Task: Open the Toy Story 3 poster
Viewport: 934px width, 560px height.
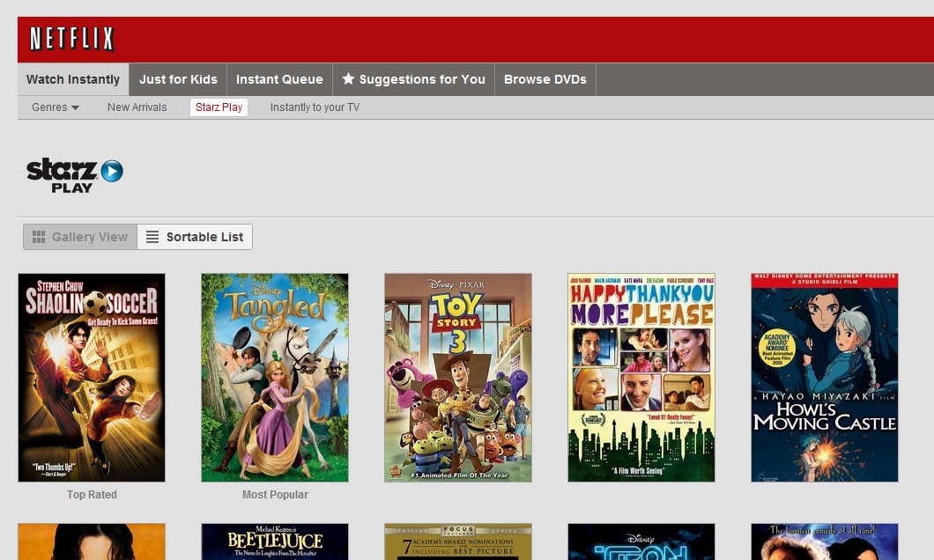Action: 458,378
